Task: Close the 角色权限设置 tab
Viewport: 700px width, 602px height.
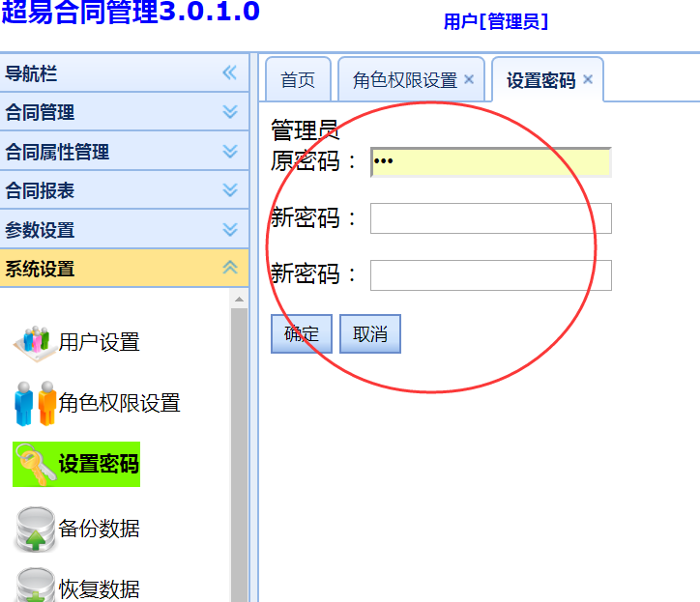Action: 469,80
